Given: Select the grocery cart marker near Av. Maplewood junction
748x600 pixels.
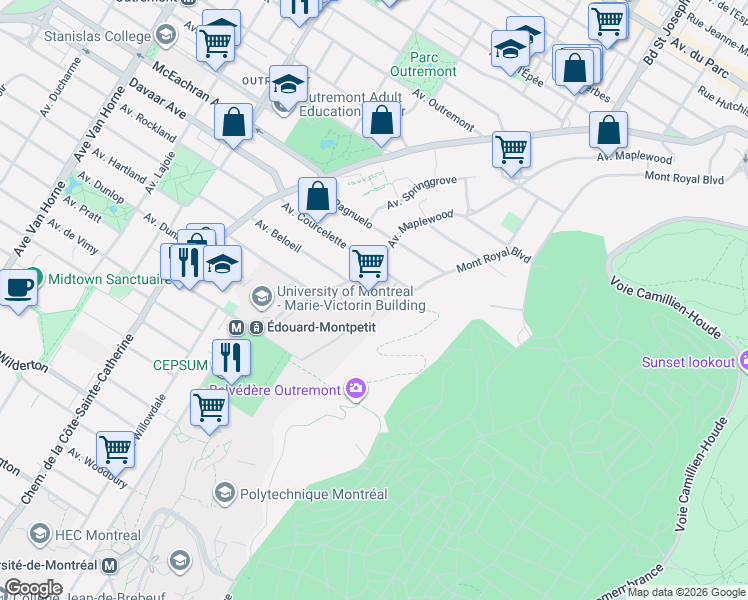Looking at the screenshot, I should (511, 152).
